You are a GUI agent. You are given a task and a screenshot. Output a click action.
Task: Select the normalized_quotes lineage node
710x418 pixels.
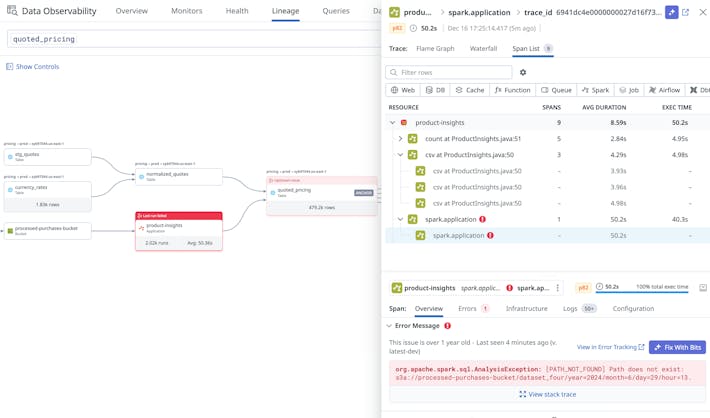[179, 177]
